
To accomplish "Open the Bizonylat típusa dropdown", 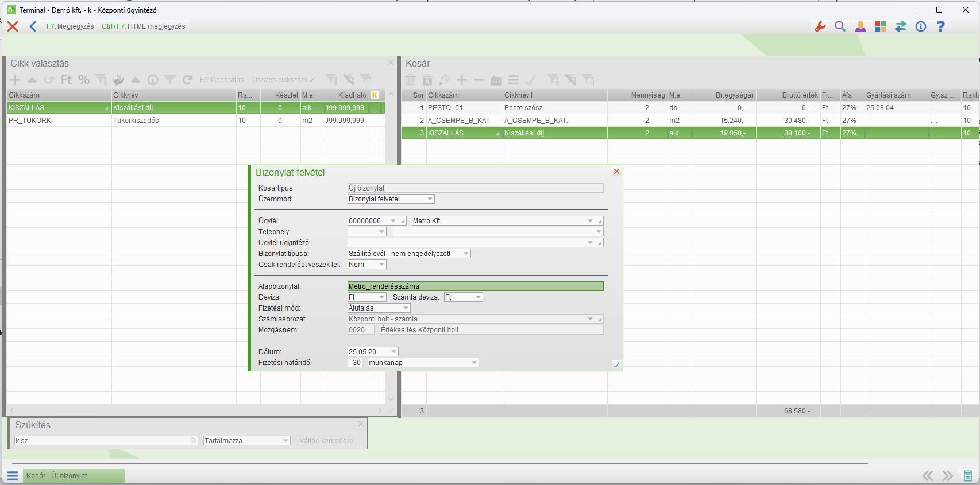I will tap(466, 254).
